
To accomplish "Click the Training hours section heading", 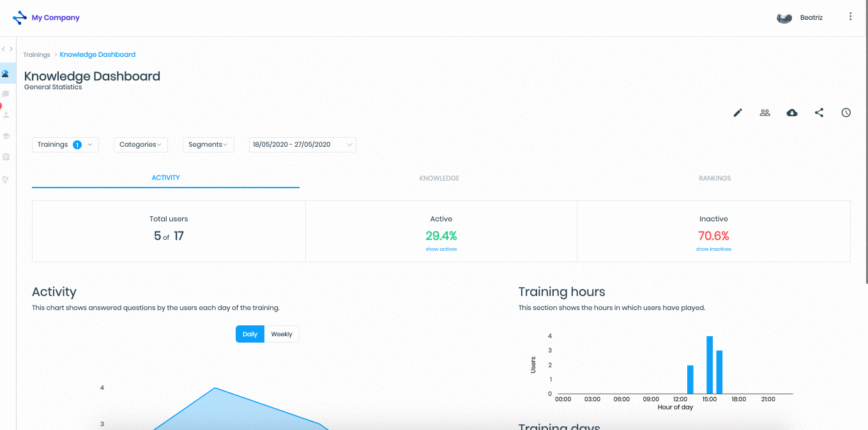I will click(561, 292).
